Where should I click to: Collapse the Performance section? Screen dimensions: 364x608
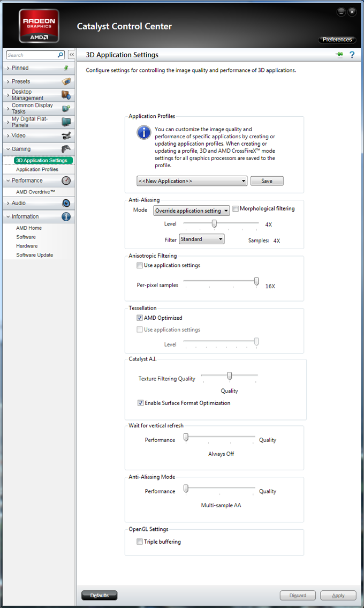click(39, 181)
